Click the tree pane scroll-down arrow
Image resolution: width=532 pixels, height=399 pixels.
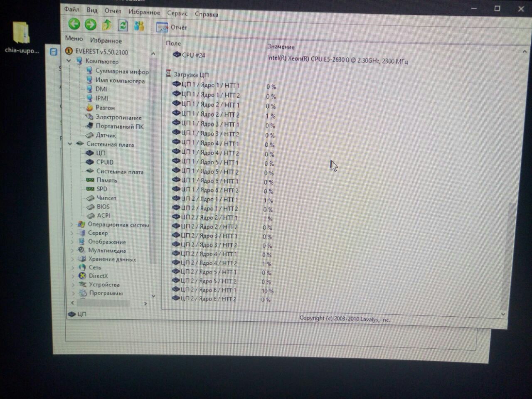[x=153, y=296]
